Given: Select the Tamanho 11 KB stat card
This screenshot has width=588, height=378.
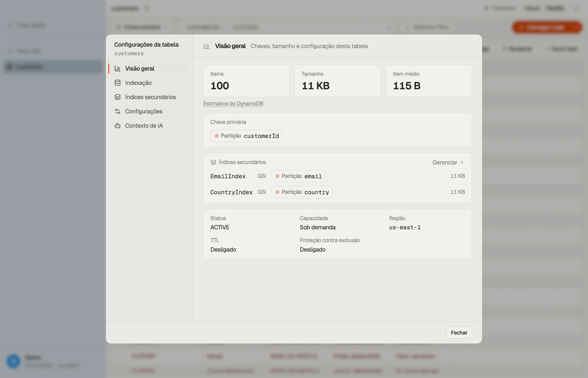Looking at the screenshot, I should click(337, 81).
